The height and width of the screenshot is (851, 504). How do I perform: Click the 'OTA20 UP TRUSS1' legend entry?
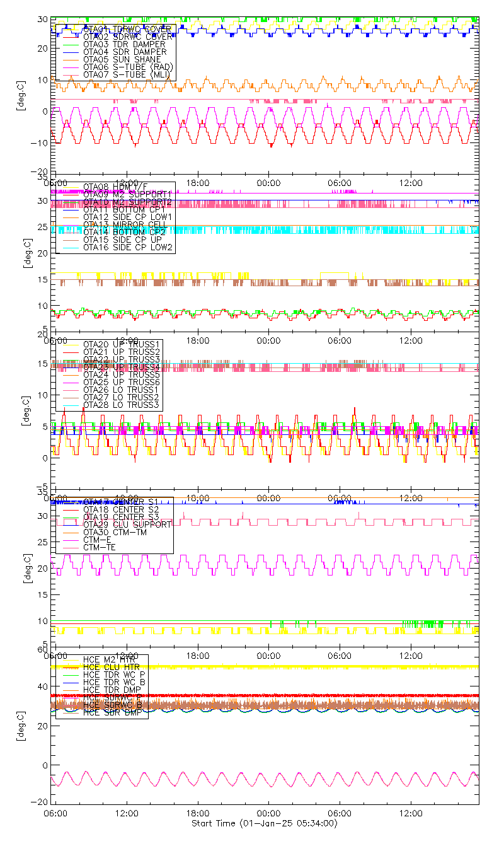click(122, 344)
